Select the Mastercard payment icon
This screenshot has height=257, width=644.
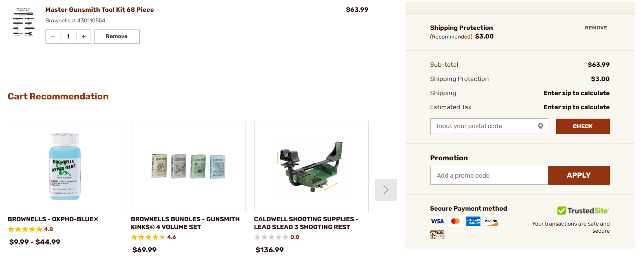[455, 221]
